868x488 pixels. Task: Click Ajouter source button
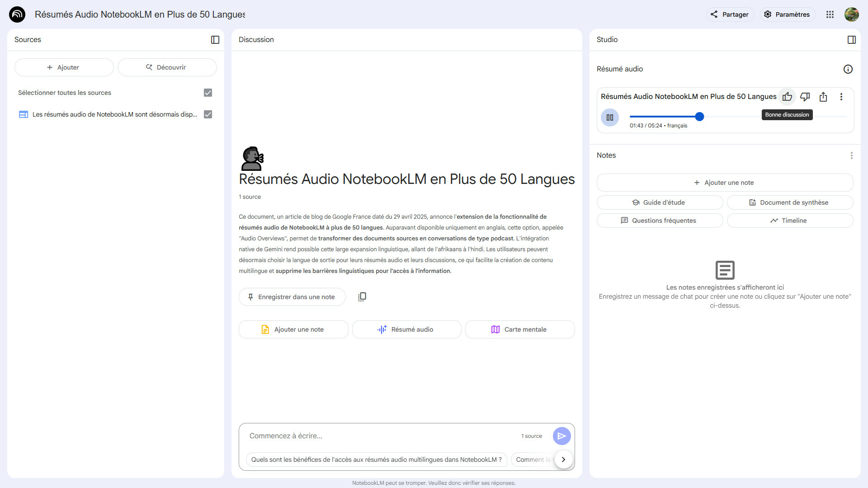tap(64, 67)
